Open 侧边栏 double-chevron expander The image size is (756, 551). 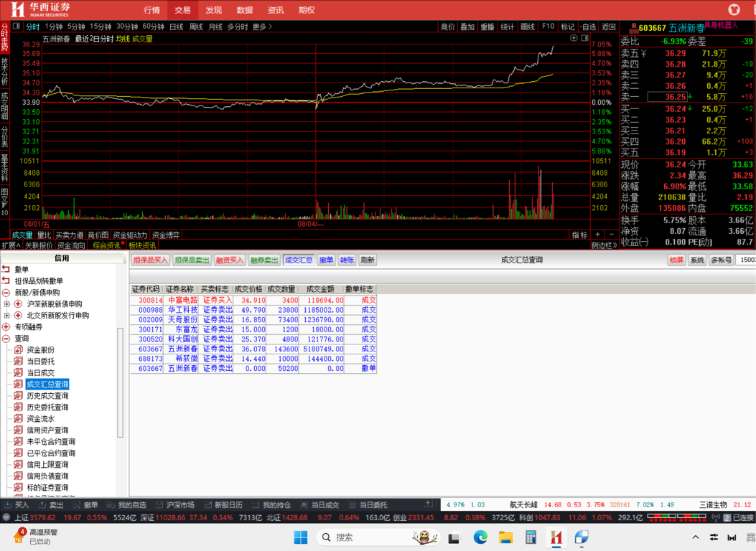(605, 245)
